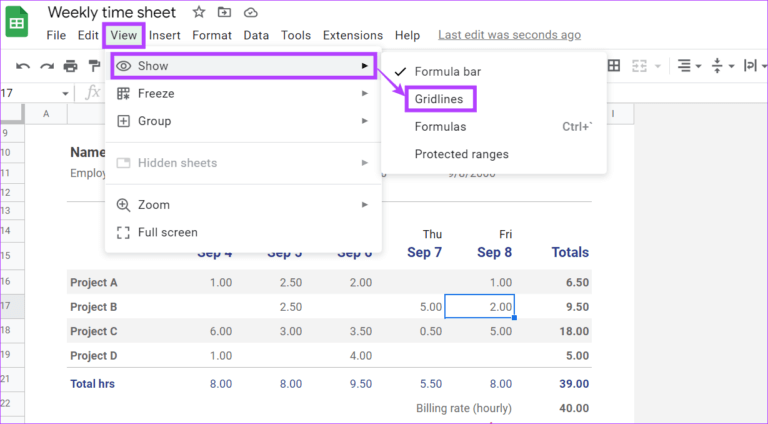Check the cloud save status icon

250,13
